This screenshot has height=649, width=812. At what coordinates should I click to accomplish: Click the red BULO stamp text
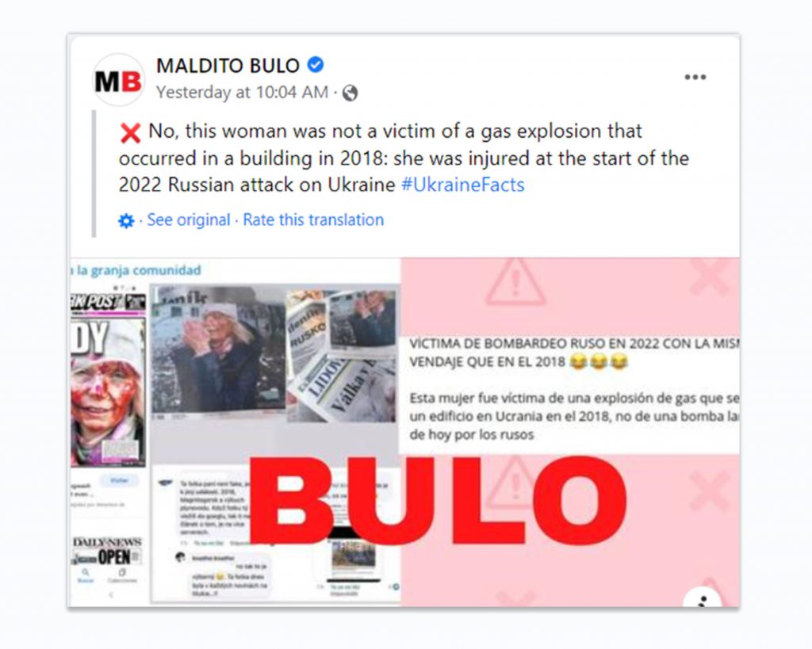click(x=438, y=501)
